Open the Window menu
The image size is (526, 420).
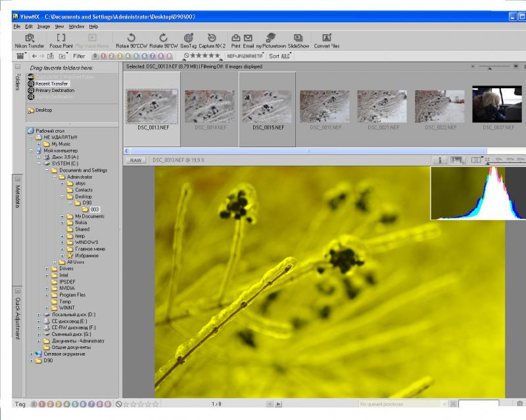point(76,26)
